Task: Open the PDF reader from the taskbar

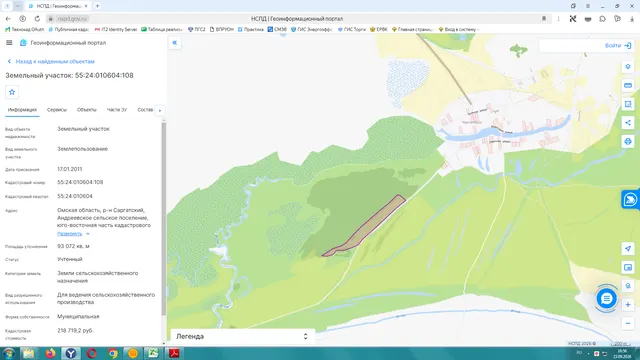Action: pyautogui.click(x=174, y=353)
